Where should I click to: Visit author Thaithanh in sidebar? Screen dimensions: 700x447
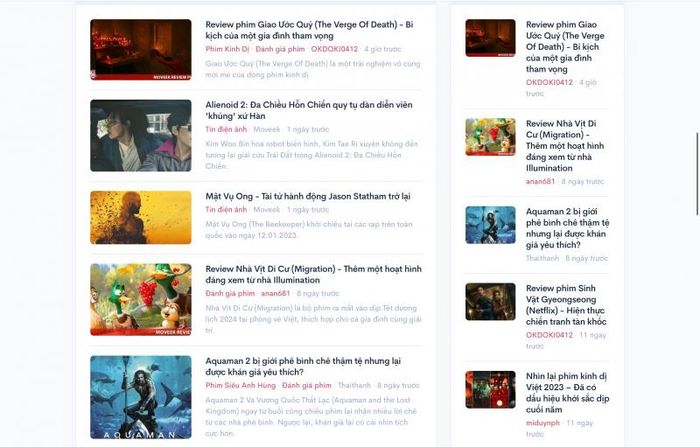coord(542,259)
